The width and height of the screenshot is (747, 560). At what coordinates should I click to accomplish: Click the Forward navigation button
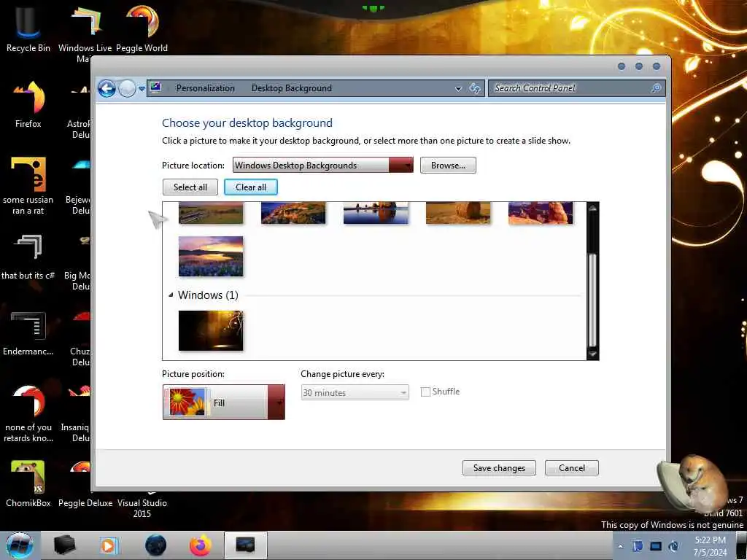(x=127, y=88)
